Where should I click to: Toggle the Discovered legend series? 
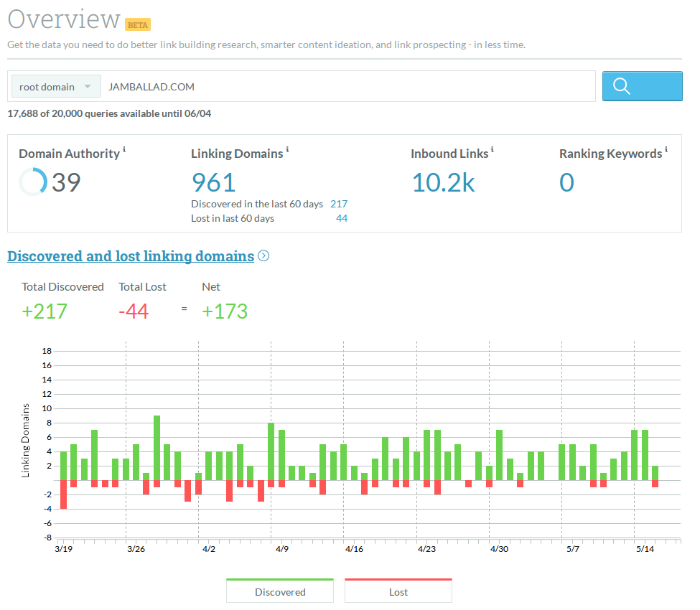[x=280, y=591]
